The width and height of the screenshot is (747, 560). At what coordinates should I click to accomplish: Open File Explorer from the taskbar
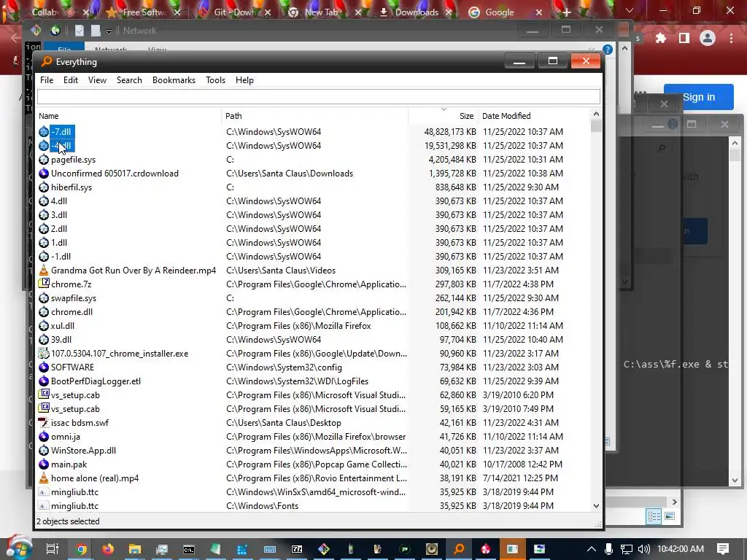(135, 549)
